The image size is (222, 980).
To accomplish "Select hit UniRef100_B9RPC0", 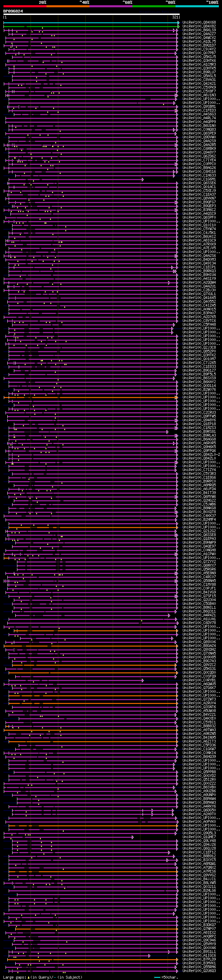I will 199,481.
